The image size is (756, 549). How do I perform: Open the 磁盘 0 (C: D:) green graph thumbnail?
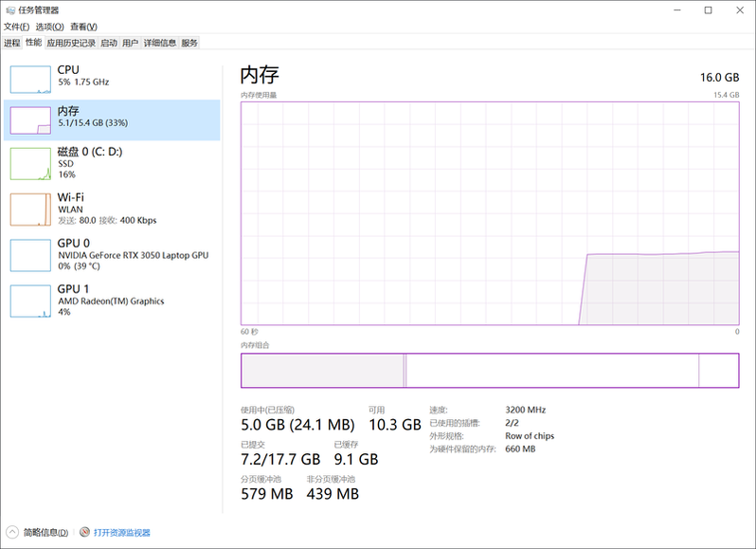coord(30,163)
